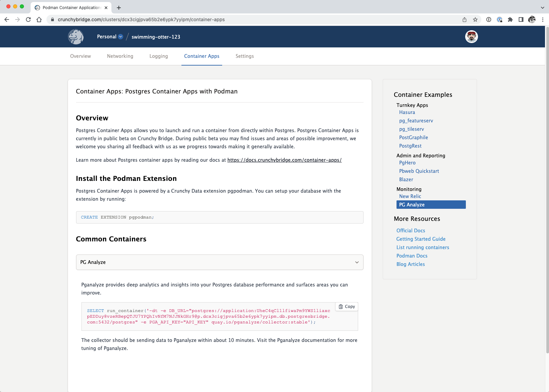Screen dimensions: 549x392
Task: Copy the run_container SQL command
Action: [347, 307]
